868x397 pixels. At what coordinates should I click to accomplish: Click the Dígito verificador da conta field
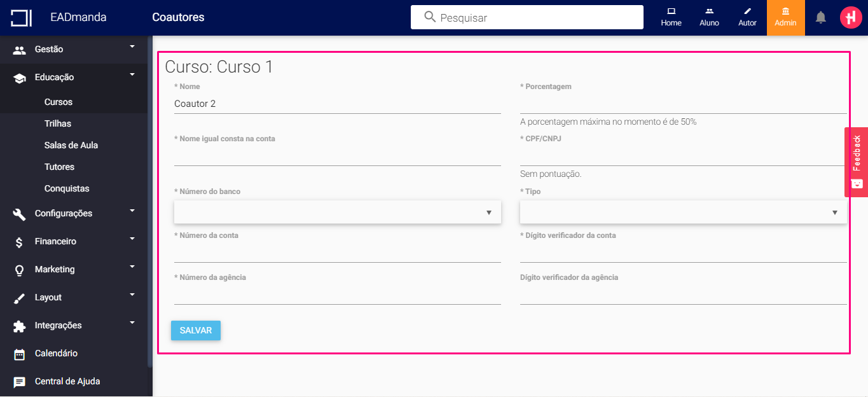click(684, 253)
